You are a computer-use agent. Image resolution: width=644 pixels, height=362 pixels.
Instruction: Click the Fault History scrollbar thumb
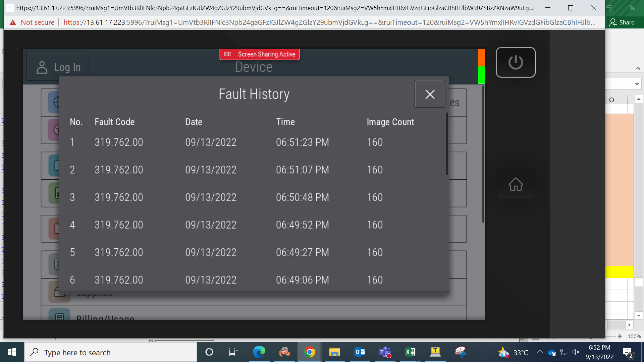point(447,144)
